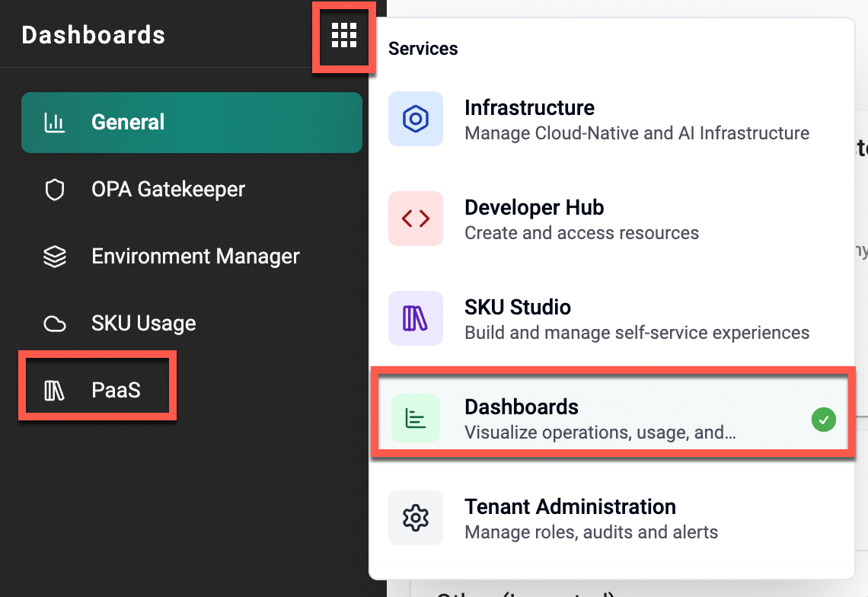Click the General bar chart icon

[x=54, y=123]
